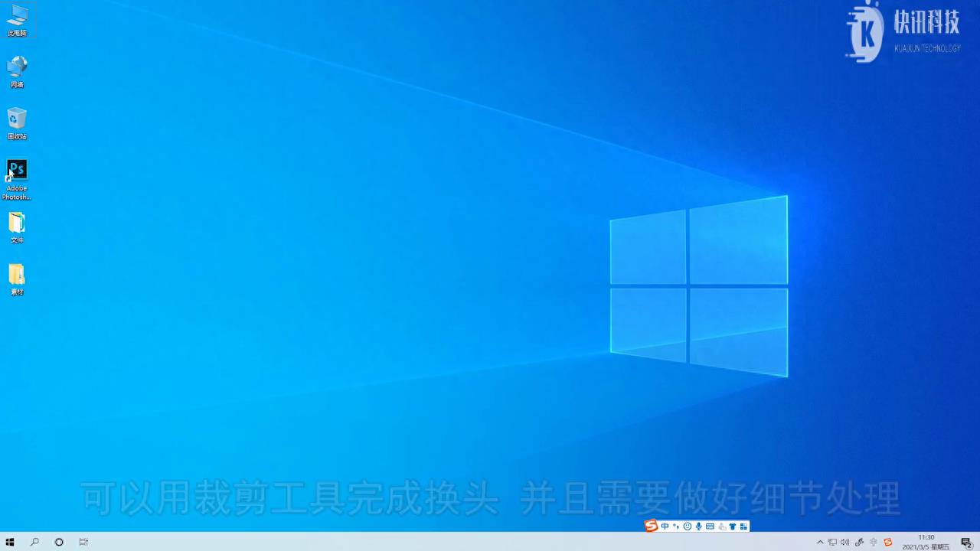
Task: Open notification action center icon
Action: [x=966, y=542]
